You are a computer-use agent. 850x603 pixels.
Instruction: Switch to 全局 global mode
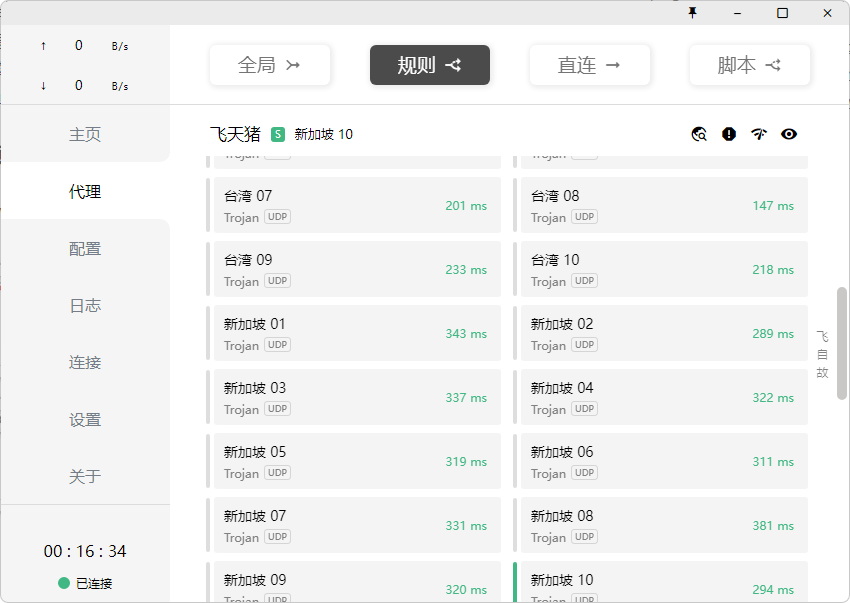[270, 65]
